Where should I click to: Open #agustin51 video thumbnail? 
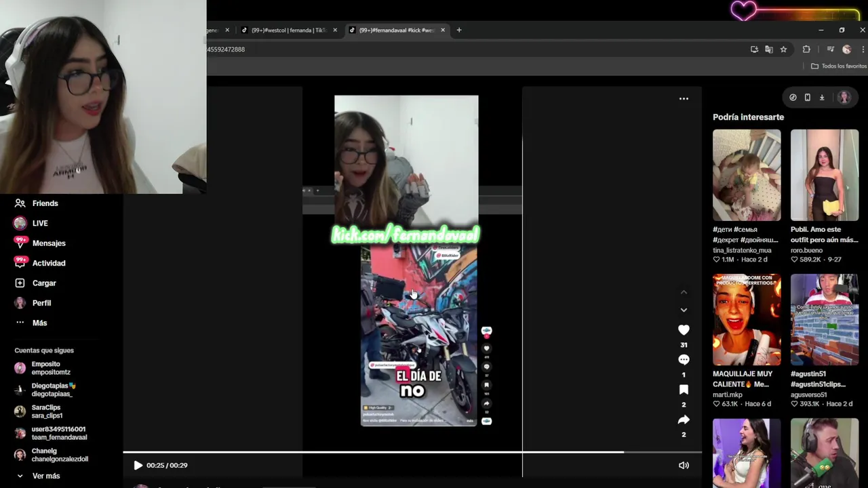point(825,320)
